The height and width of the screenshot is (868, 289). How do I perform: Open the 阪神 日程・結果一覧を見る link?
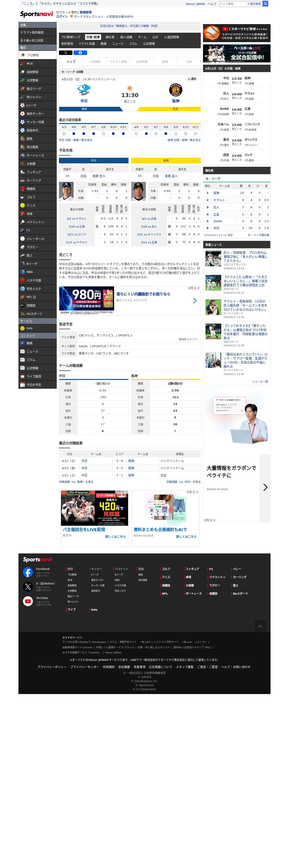point(184,140)
